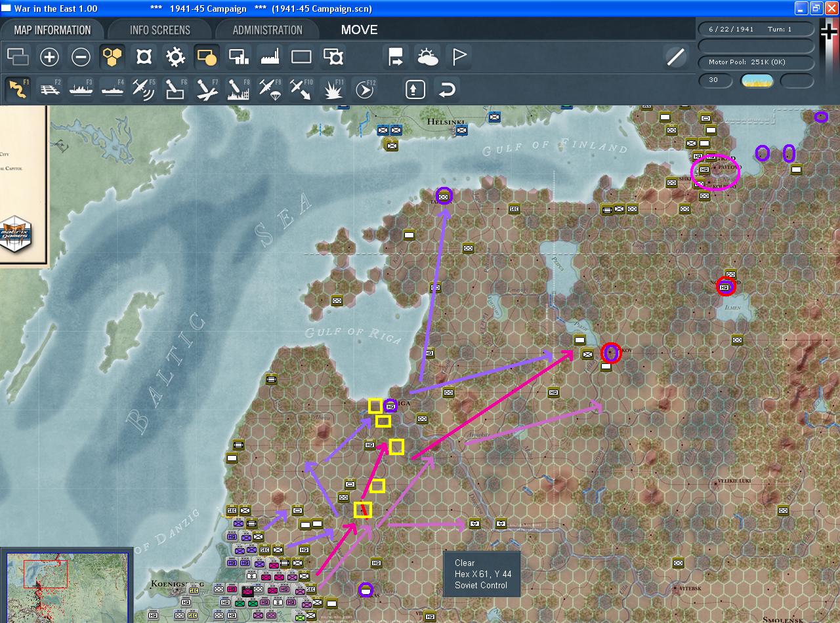The height and width of the screenshot is (623, 840).
Task: Click the empty box right of weather indicator
Action: coord(797,80)
